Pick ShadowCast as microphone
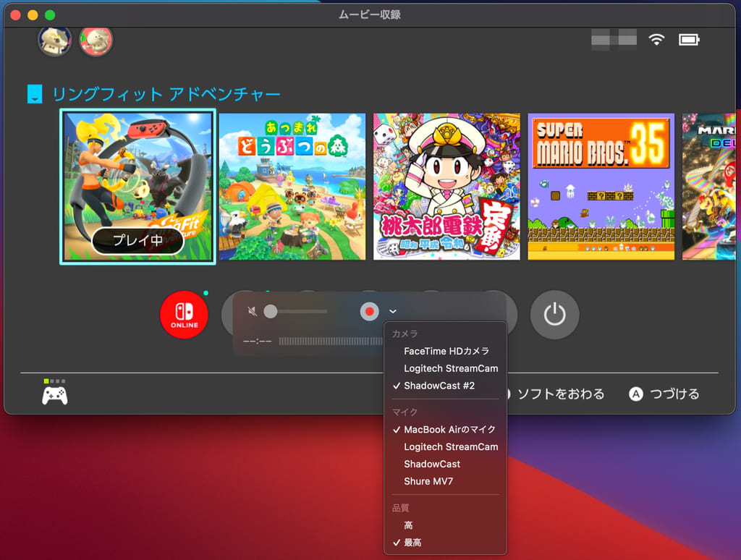The width and height of the screenshot is (741, 560). (x=445, y=464)
